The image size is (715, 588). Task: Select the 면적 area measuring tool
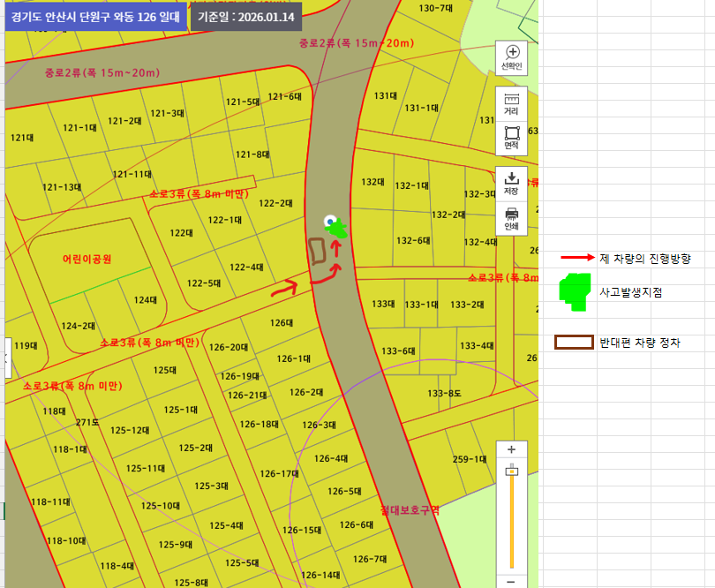[x=511, y=138]
